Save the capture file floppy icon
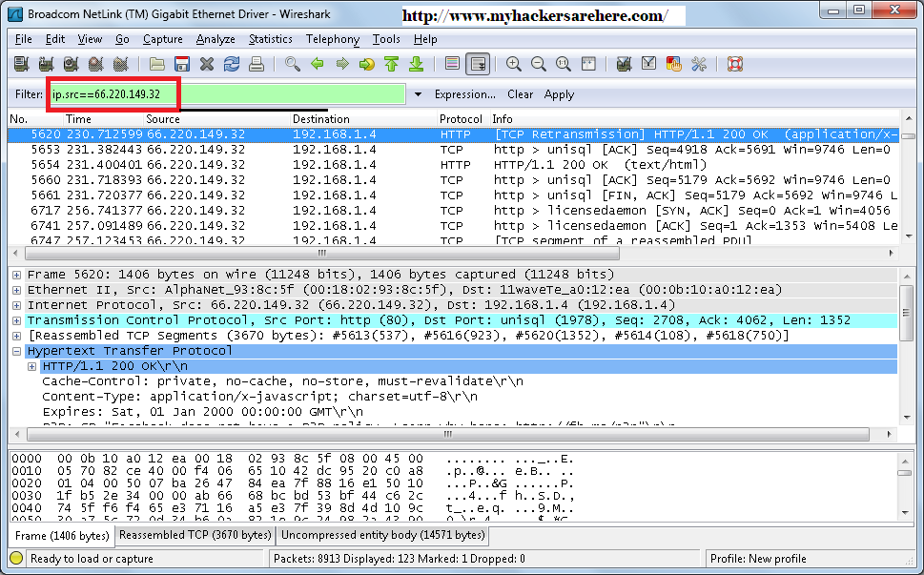The height and width of the screenshot is (575, 924). 182,64
